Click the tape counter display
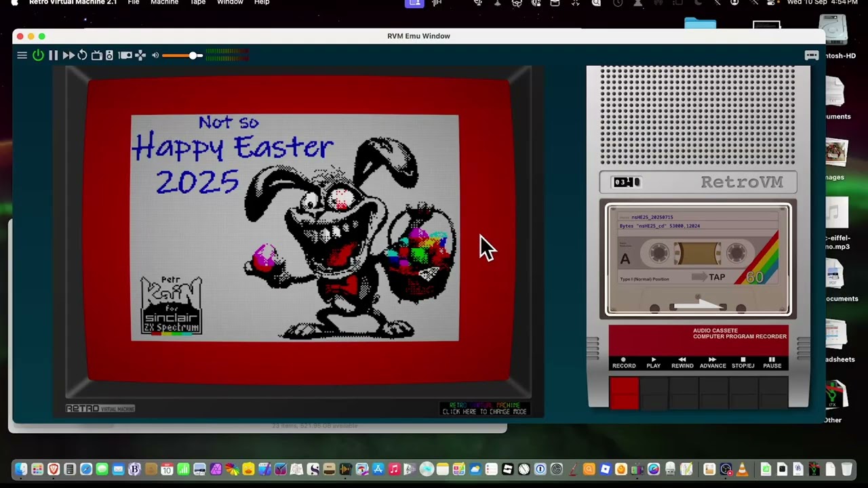 [x=626, y=182]
